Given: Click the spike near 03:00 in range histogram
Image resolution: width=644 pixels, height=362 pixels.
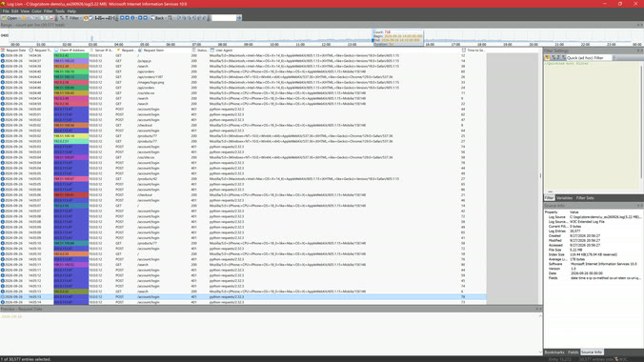Looking at the screenshot, I should coord(92,38).
